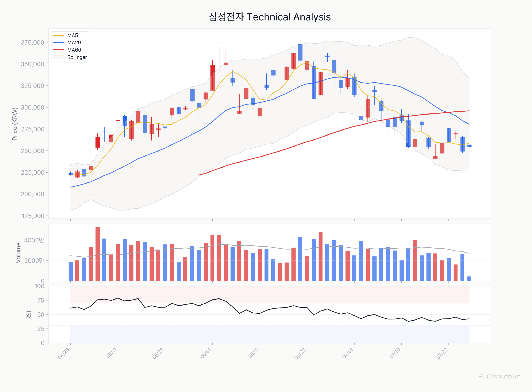Click the Volume axis title
532x392 pixels.
[18, 253]
